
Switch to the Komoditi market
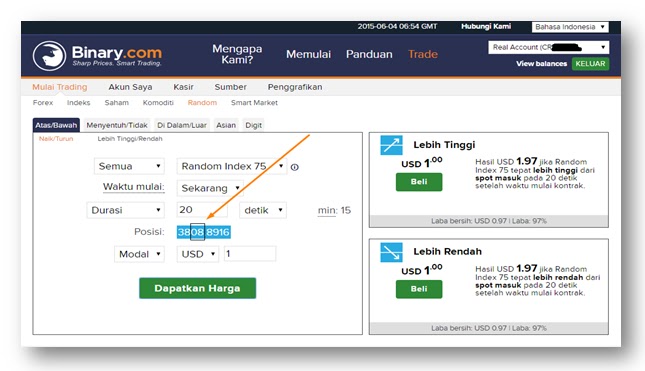tap(158, 103)
